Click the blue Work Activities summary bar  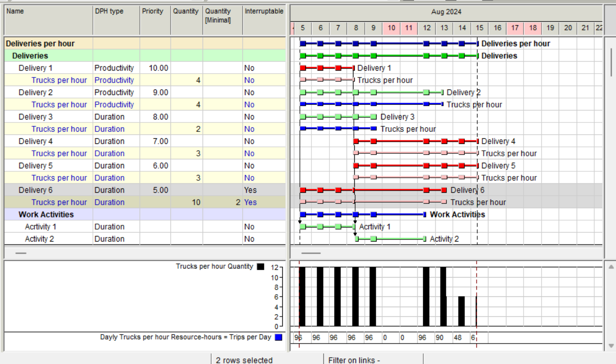click(x=363, y=215)
